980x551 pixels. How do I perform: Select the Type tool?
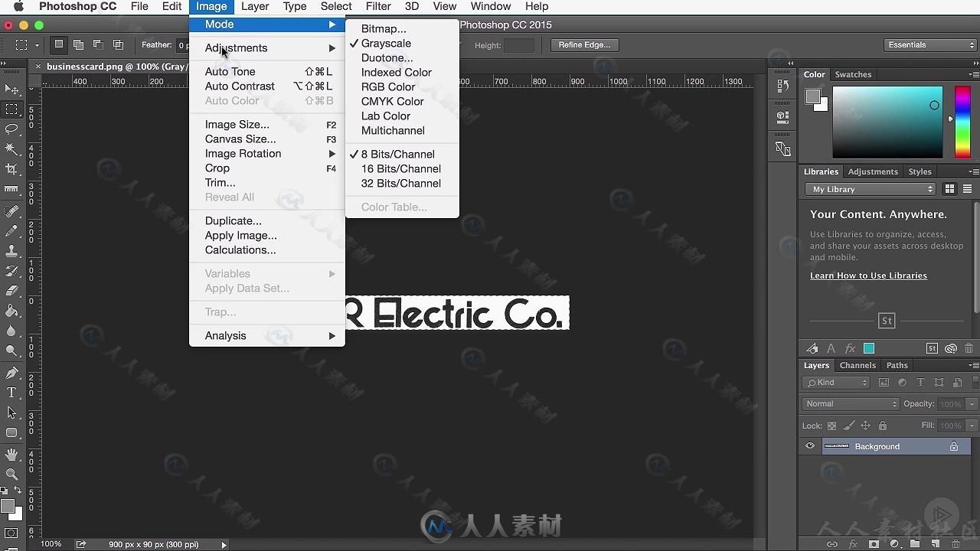point(11,393)
